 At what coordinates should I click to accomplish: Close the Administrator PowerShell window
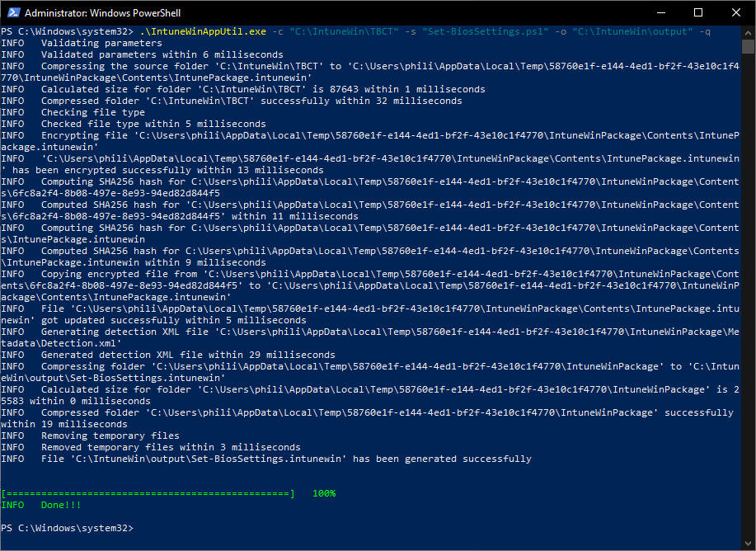click(x=735, y=12)
